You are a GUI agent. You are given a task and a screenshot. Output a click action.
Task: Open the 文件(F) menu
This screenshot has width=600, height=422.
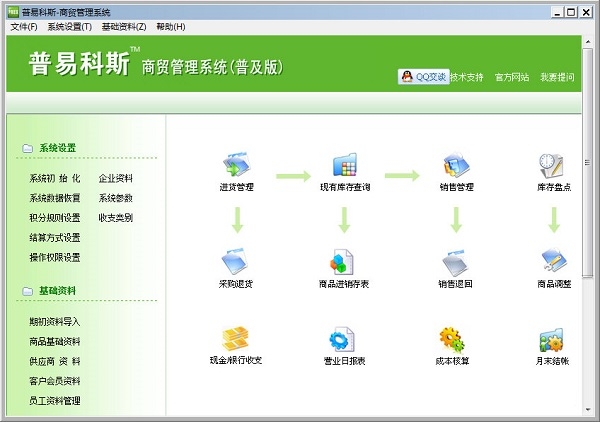click(24, 27)
